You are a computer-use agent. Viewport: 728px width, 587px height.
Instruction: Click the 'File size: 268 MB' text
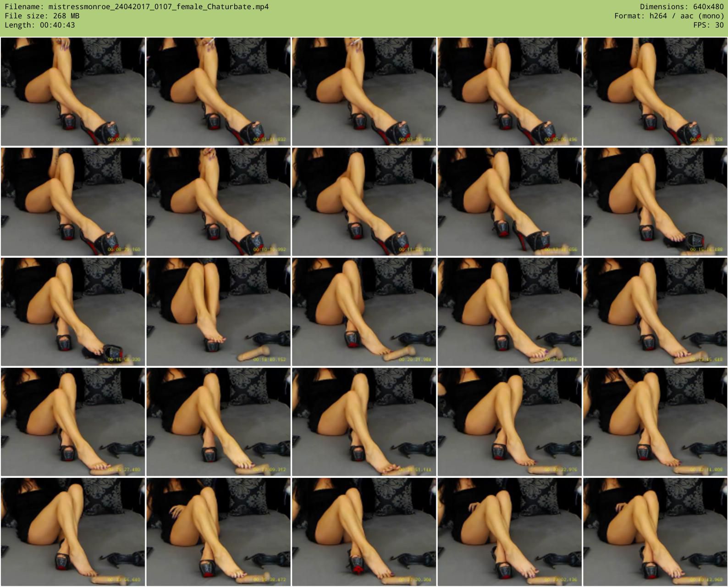42,16
